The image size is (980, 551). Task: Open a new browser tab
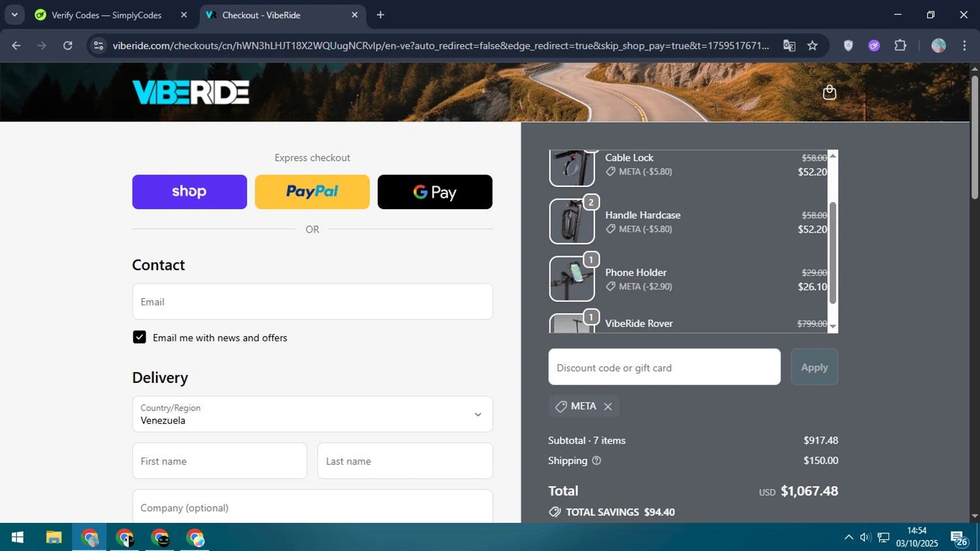pos(380,15)
